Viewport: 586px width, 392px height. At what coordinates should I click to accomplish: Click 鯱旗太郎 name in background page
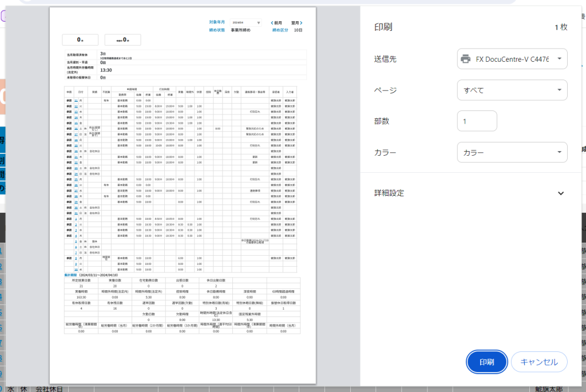tap(549, 389)
